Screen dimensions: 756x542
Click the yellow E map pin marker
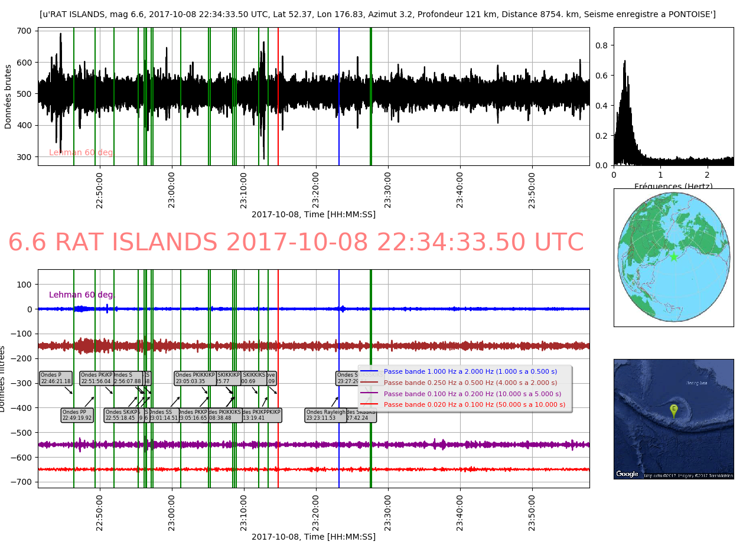point(673,410)
